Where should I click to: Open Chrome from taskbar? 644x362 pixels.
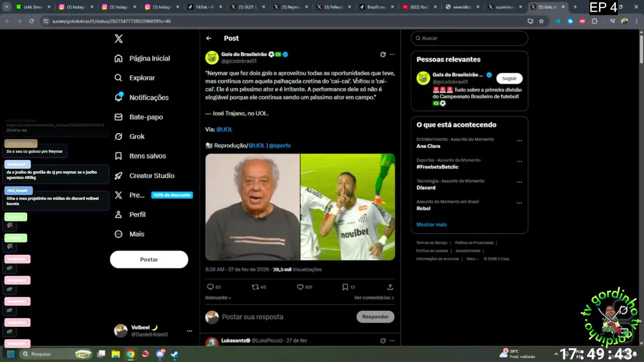click(x=130, y=354)
